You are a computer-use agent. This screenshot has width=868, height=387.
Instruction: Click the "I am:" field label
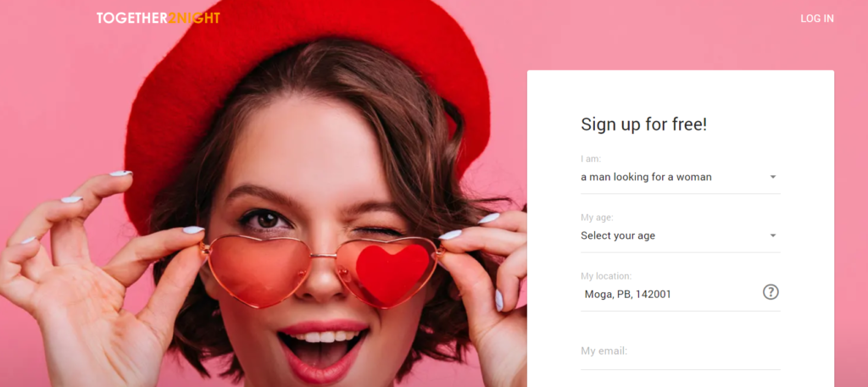click(591, 158)
